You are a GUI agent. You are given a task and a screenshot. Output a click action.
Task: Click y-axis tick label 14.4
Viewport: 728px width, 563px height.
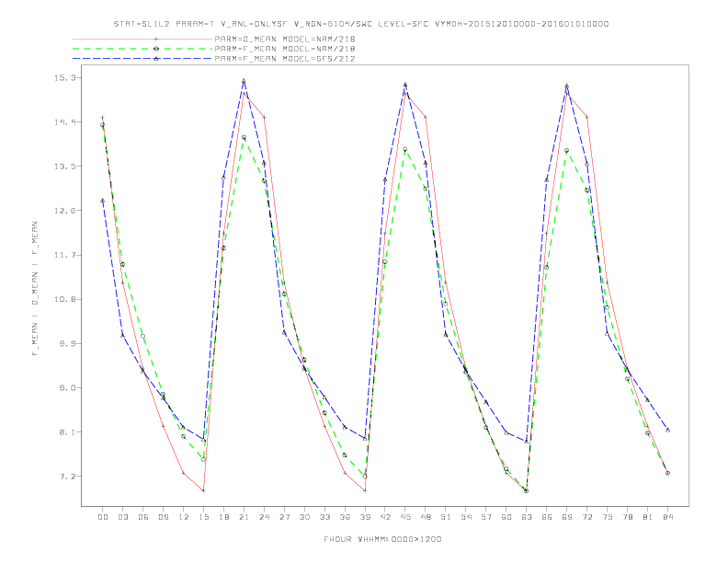click(x=64, y=122)
